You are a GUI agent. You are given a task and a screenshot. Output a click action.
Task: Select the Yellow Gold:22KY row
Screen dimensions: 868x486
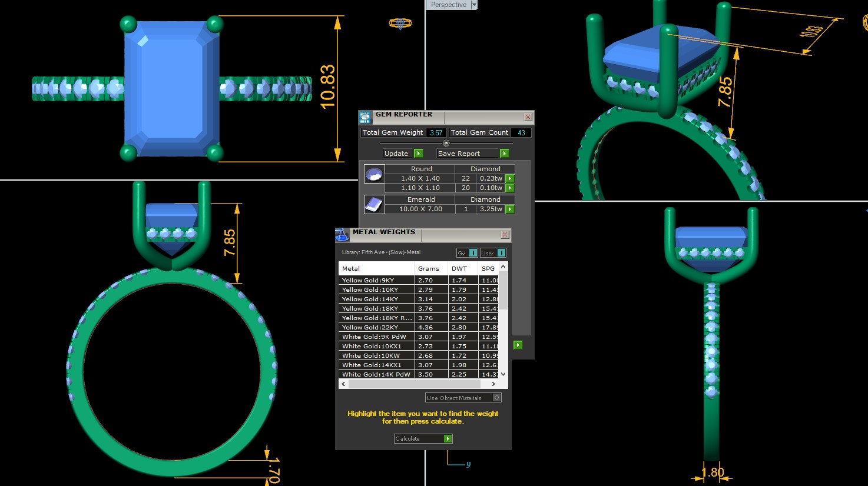pos(419,327)
